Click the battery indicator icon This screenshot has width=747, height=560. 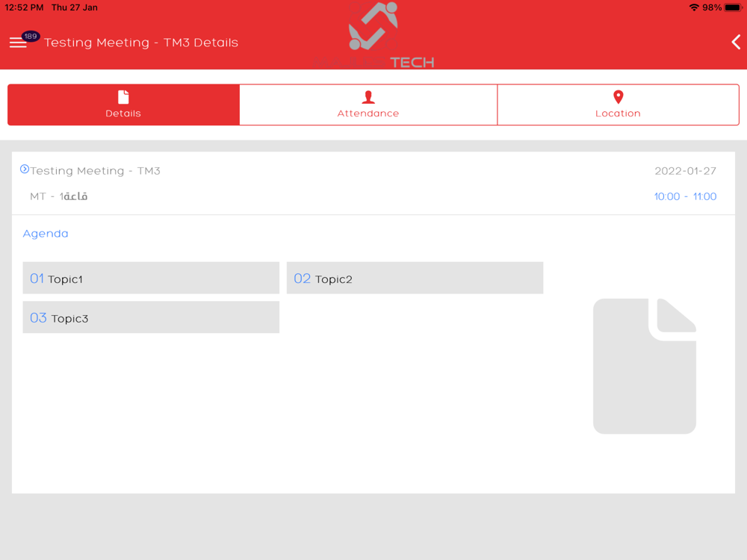734,7
